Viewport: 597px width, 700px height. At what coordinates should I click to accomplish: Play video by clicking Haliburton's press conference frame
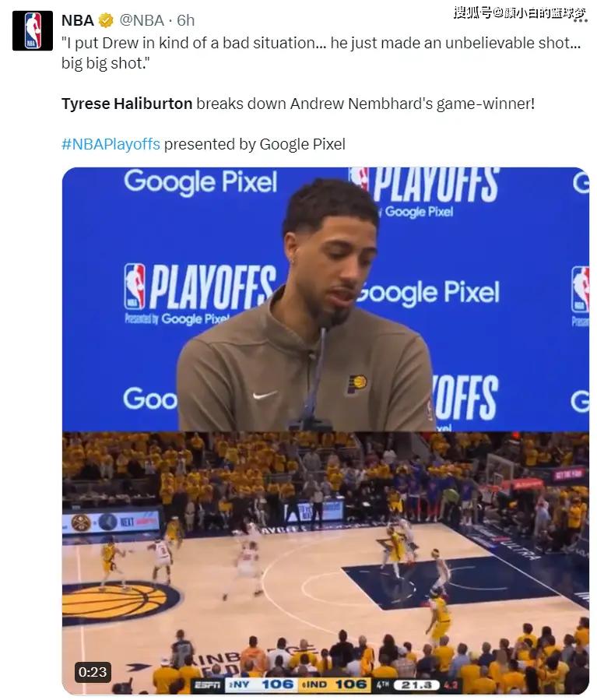coord(325,299)
